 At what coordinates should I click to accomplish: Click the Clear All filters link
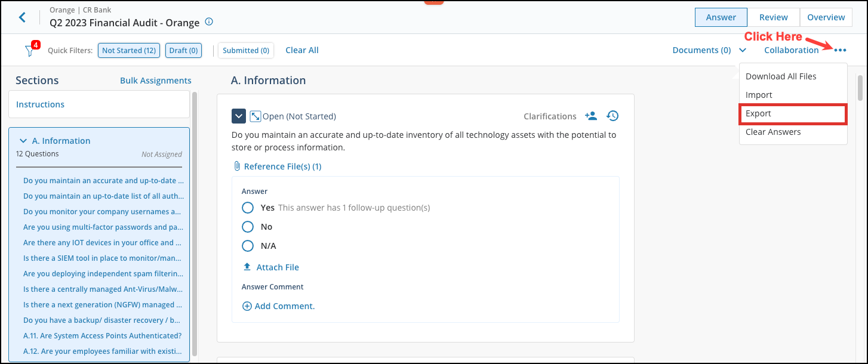(x=302, y=50)
